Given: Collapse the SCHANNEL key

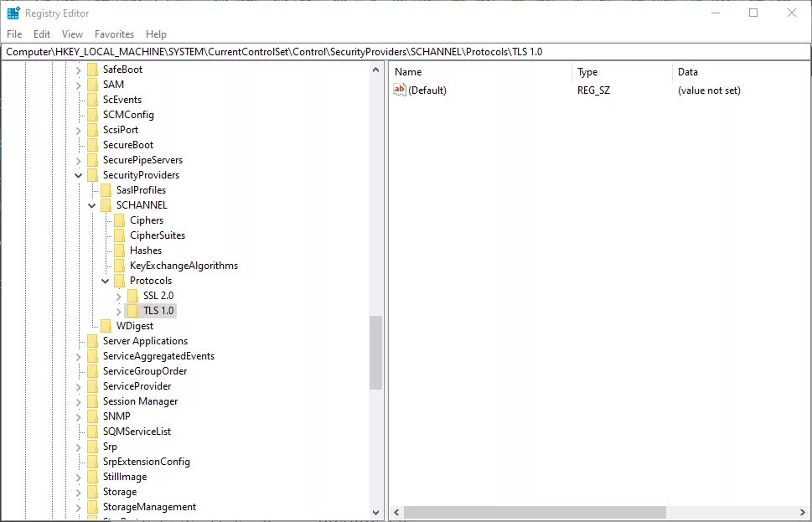Looking at the screenshot, I should (91, 205).
